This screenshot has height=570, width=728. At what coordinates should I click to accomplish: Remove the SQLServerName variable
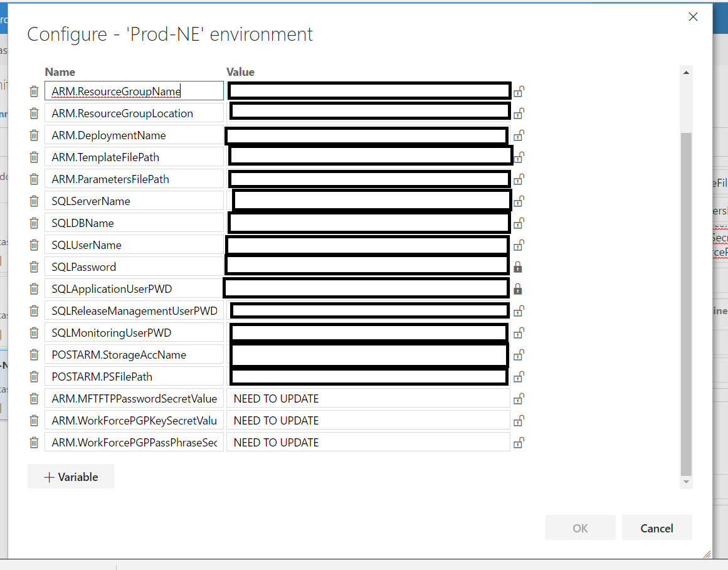[x=34, y=201]
